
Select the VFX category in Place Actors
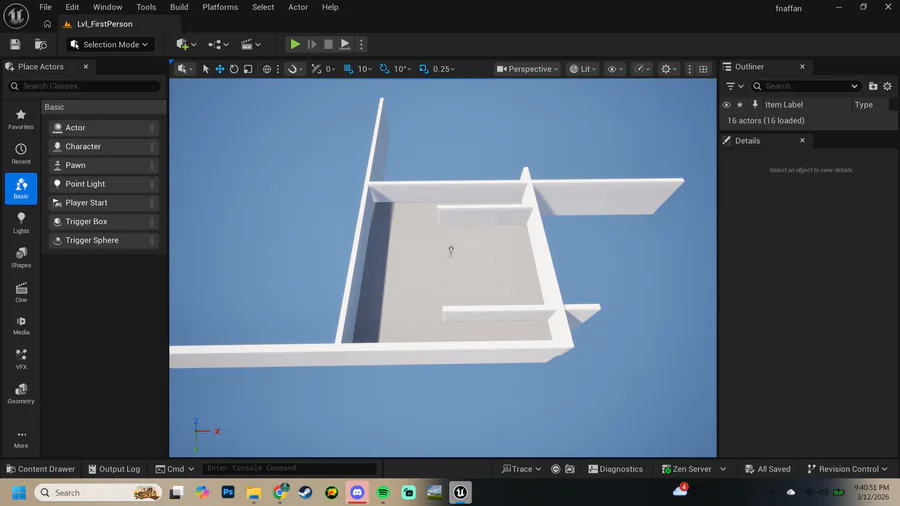point(21,359)
